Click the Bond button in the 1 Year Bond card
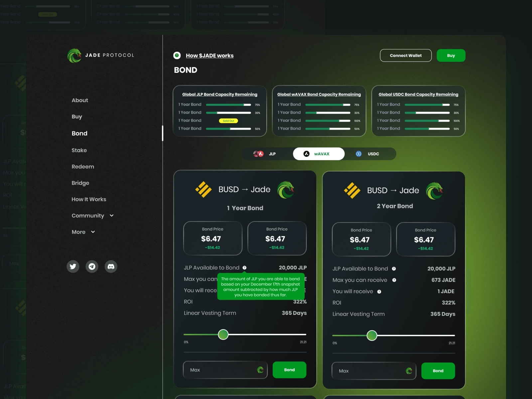Viewport: 532px width, 399px height. tap(289, 370)
